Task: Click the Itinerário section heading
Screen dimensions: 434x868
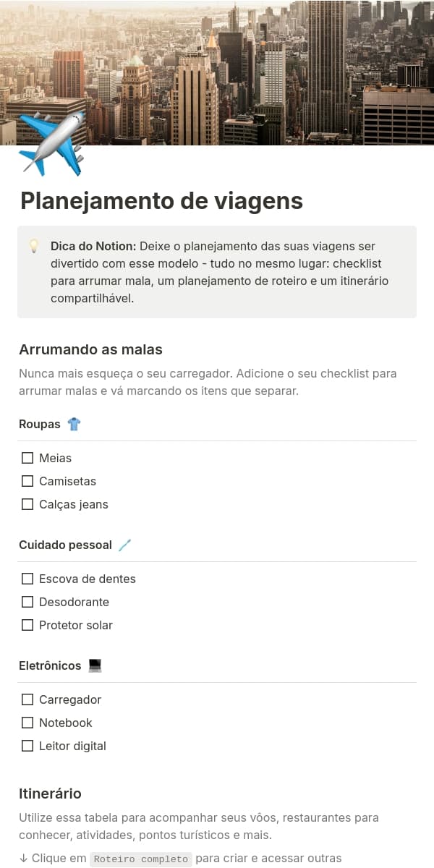Action: click(x=50, y=793)
